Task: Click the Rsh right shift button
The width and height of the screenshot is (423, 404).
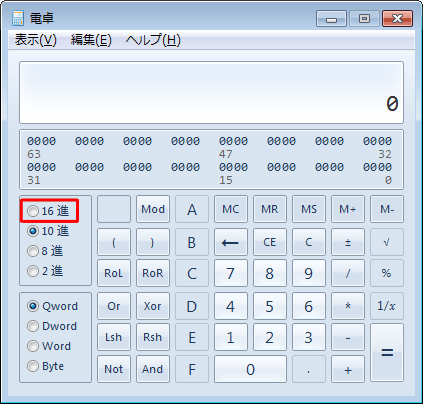Action: (x=153, y=337)
